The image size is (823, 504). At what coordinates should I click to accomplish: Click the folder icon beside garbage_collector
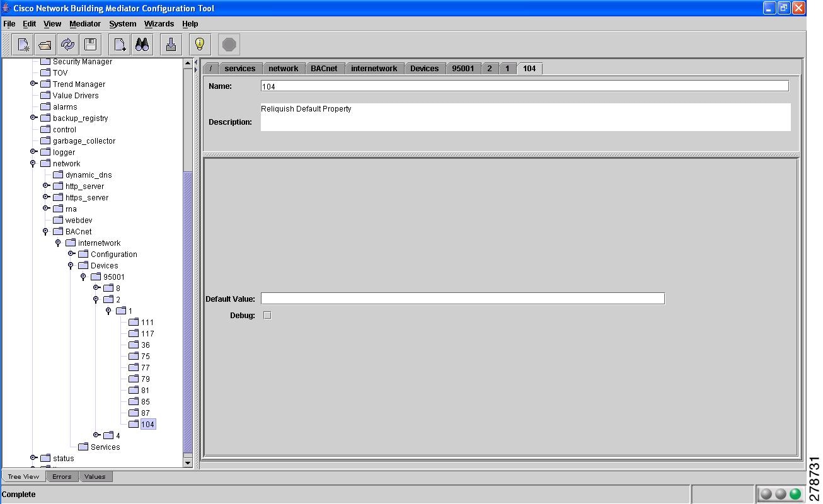click(45, 140)
